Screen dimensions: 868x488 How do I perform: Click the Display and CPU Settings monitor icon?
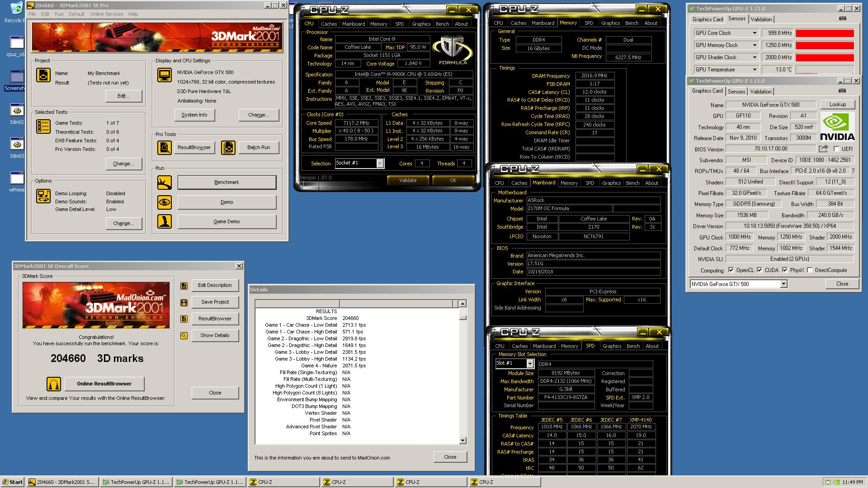(165, 75)
